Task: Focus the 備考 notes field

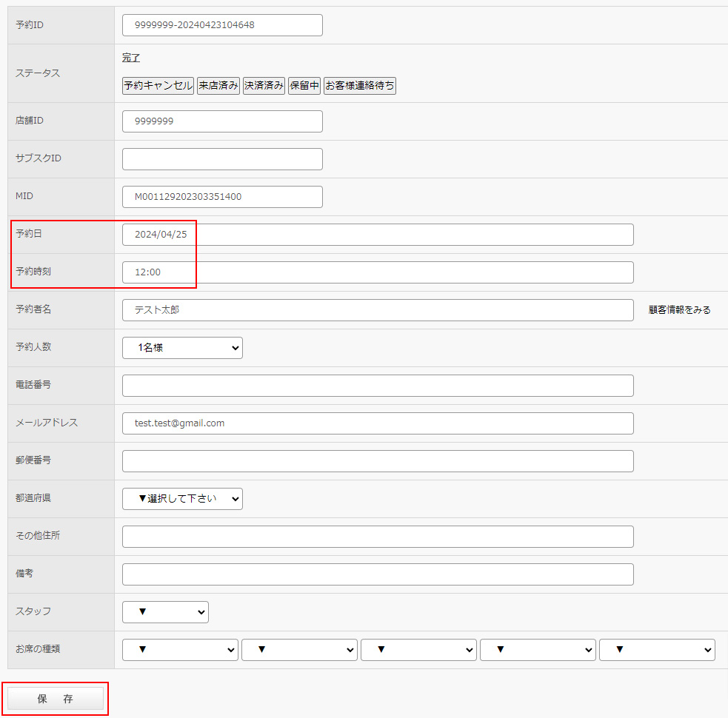Action: (378, 574)
